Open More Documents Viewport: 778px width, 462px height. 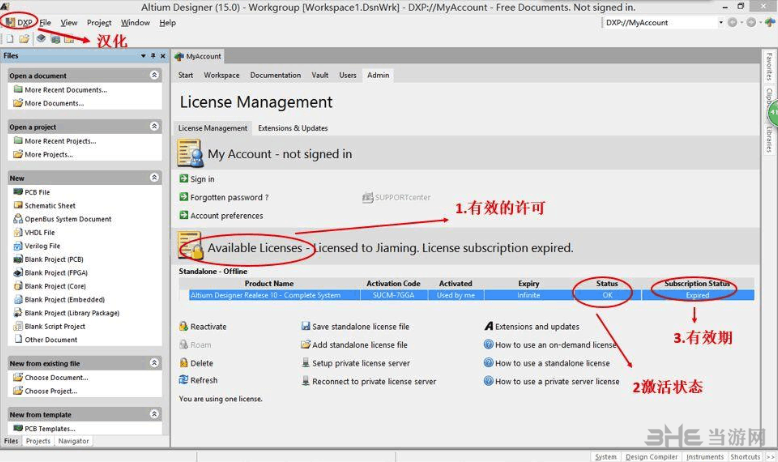(49, 103)
